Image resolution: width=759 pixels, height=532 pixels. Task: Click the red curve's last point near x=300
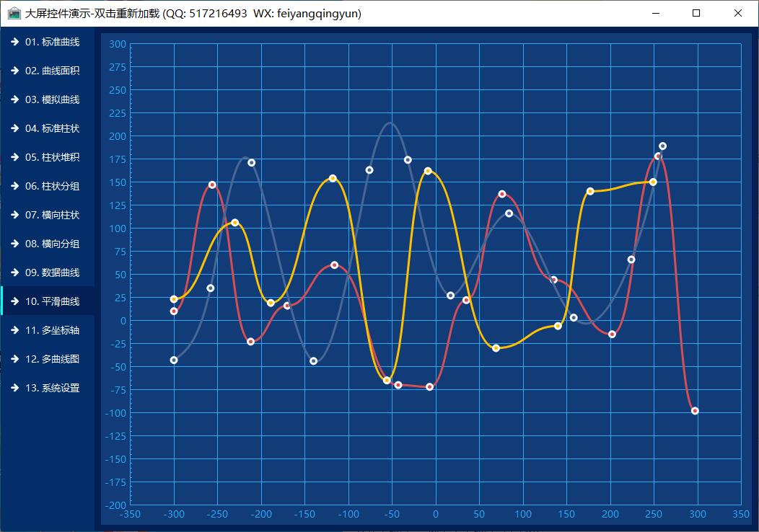[695, 411]
